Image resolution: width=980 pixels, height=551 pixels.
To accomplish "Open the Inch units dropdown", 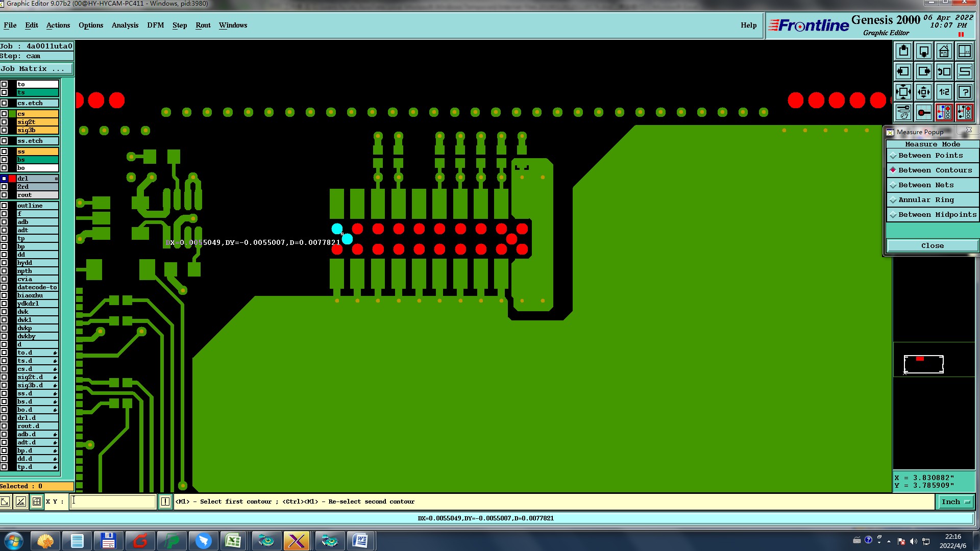I will pyautogui.click(x=955, y=502).
